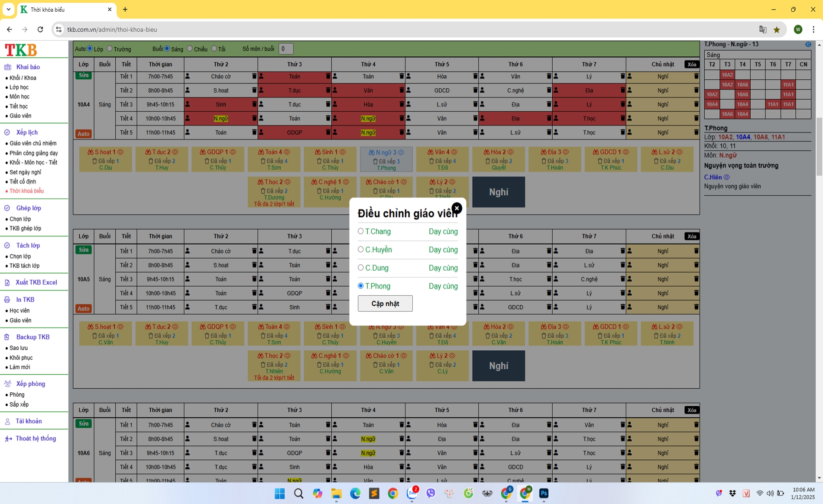The image size is (823, 504).
Task: Expand the Khai báo sidebar section
Action: tap(28, 67)
